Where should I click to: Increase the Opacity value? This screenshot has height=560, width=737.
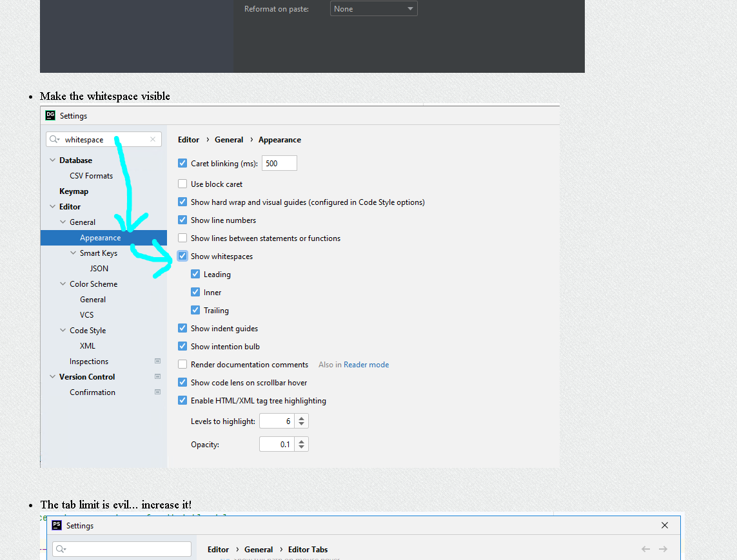point(302,441)
